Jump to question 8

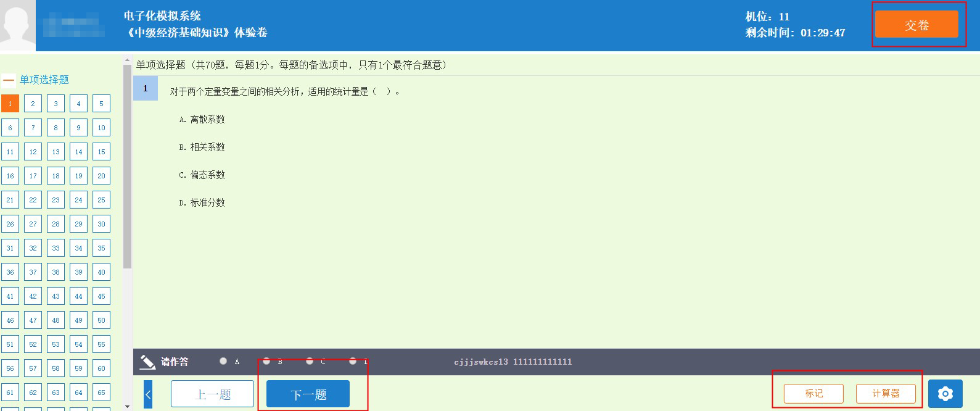tap(56, 128)
